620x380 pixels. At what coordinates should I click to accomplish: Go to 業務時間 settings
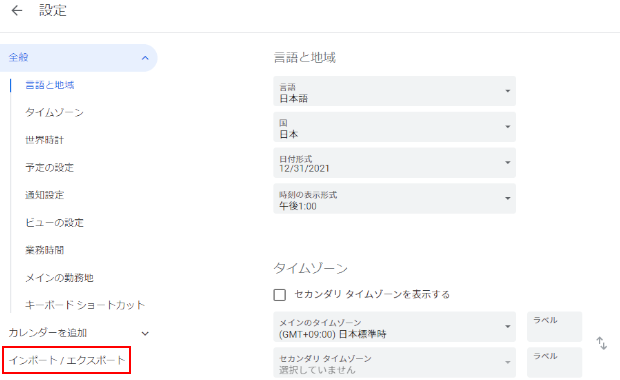pyautogui.click(x=44, y=250)
